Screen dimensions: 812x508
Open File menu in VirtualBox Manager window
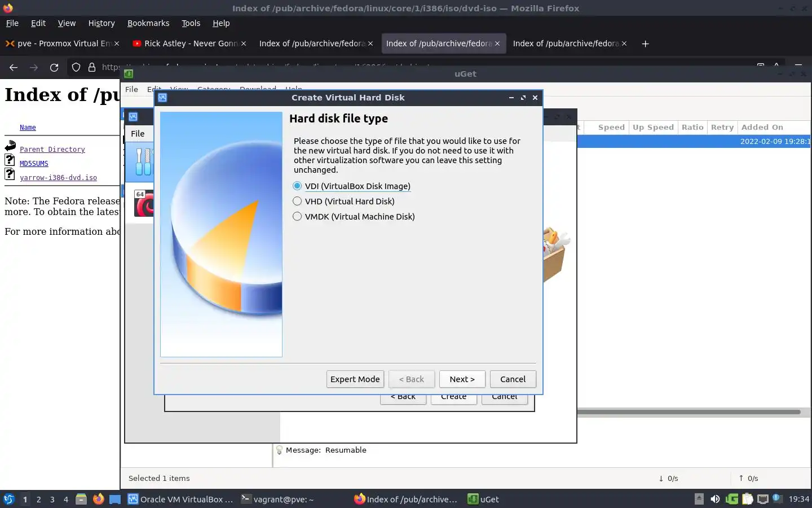138,134
